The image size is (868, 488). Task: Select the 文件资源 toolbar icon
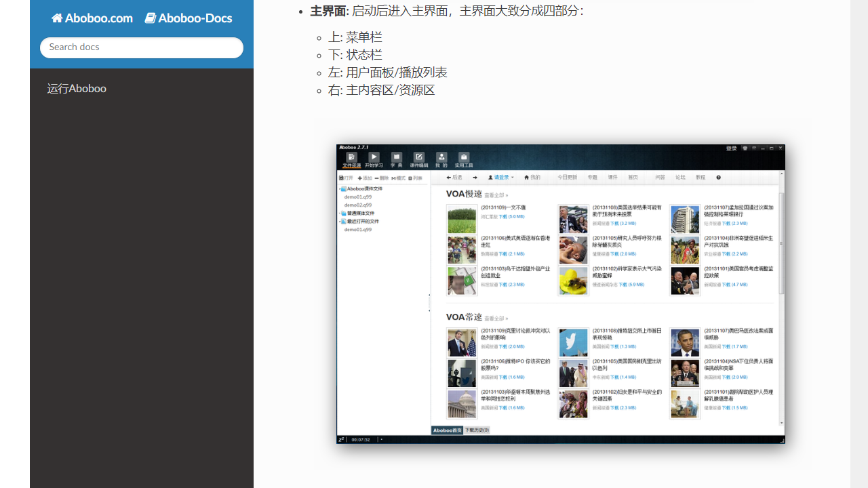[x=351, y=157]
